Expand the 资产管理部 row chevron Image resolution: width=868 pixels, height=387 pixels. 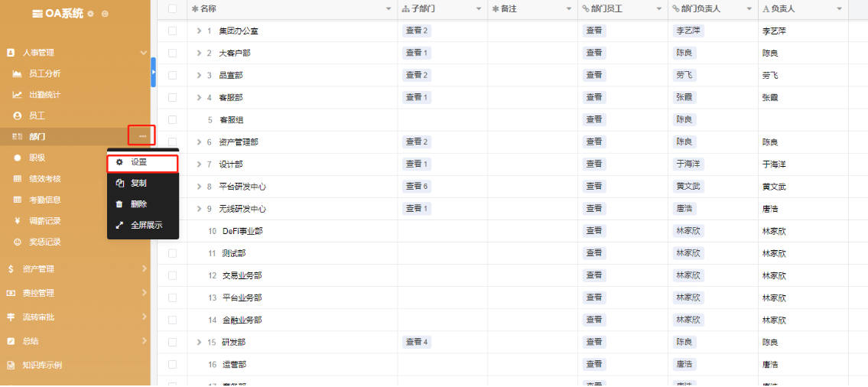click(x=200, y=142)
